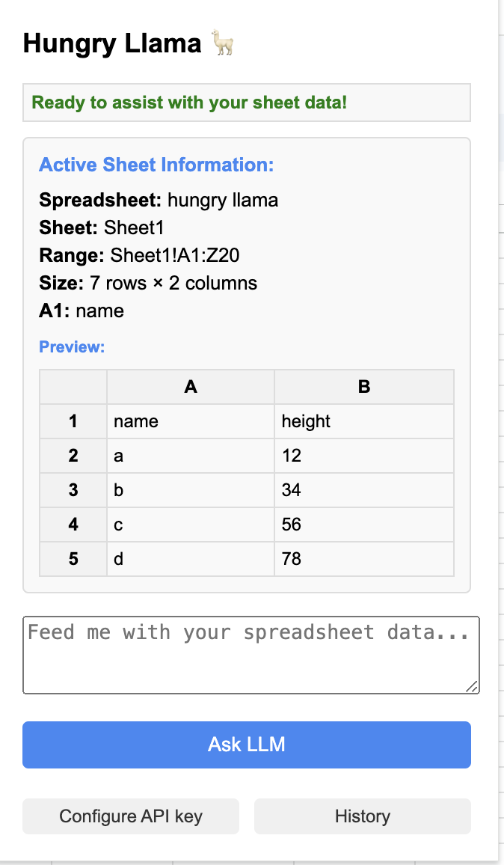Click row 2 header in preview table
Screen dimensions: 504x865
(x=73, y=456)
